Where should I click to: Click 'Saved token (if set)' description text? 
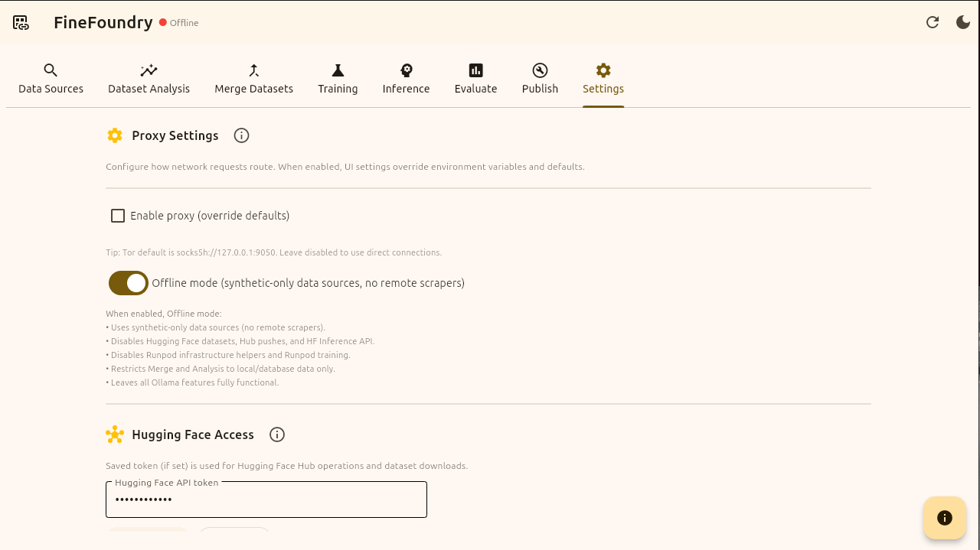coord(286,466)
